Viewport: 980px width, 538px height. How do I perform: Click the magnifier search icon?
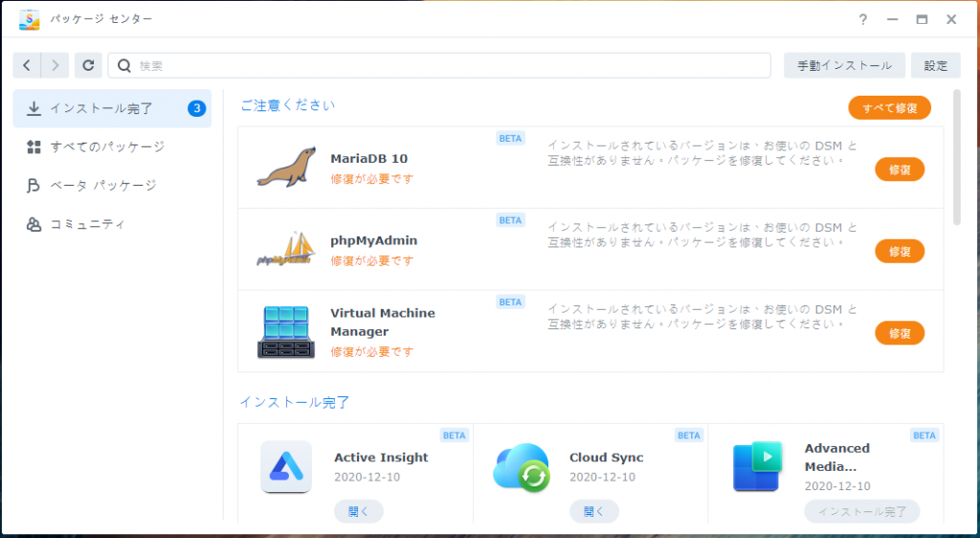(x=124, y=66)
